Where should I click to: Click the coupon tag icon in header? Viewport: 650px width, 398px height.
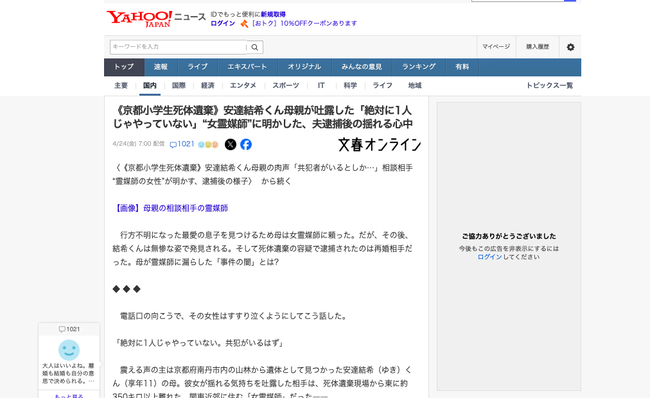[244, 24]
